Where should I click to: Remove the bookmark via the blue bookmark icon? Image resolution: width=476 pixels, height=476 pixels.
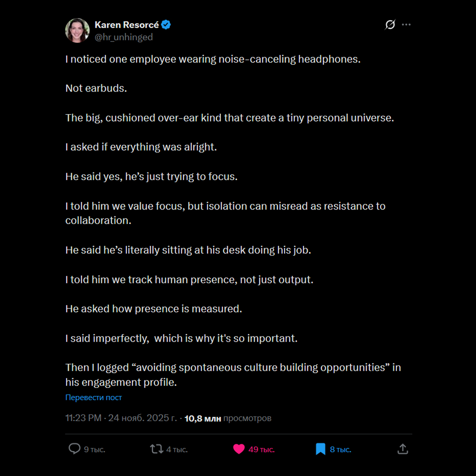pos(320,449)
